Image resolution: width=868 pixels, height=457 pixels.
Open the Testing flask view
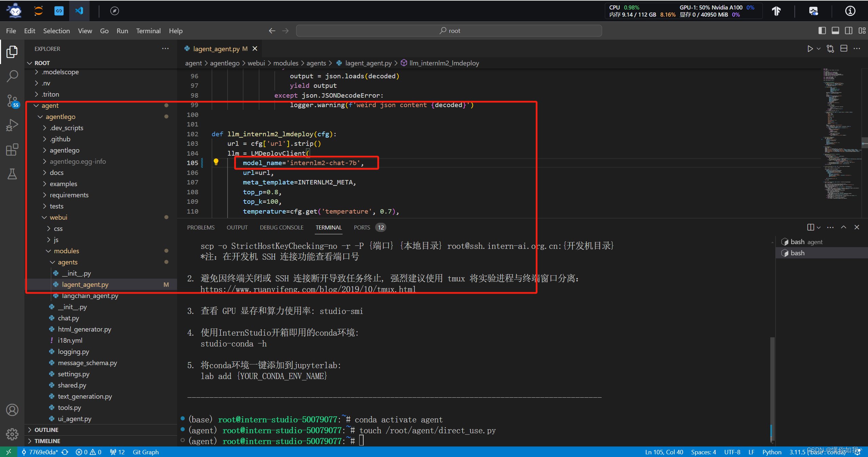[x=12, y=174]
